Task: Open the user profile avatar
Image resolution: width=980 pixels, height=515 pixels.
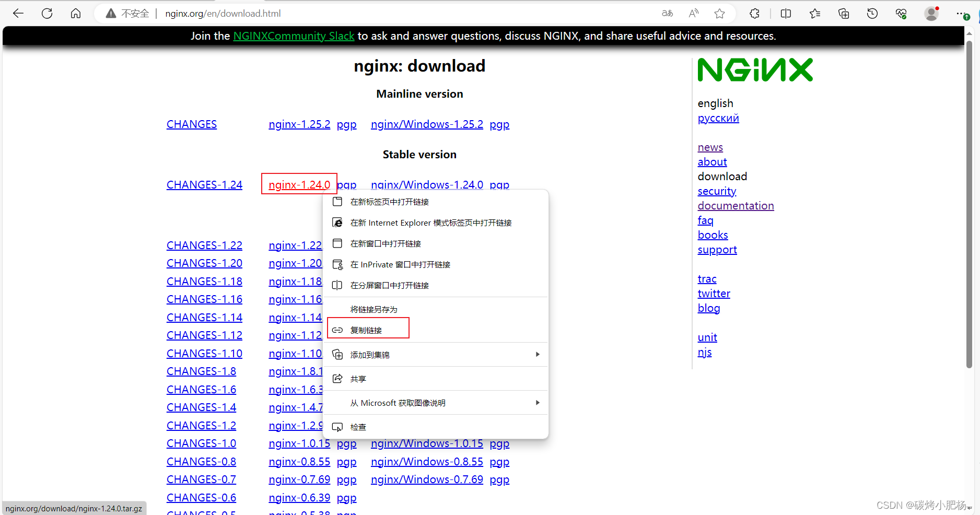Action: pos(931,14)
